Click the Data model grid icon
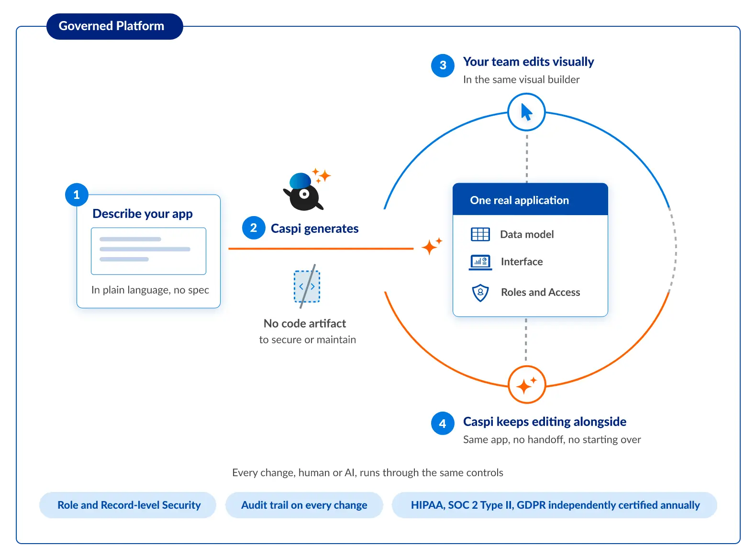This screenshot has height=557, width=756. [x=480, y=234]
